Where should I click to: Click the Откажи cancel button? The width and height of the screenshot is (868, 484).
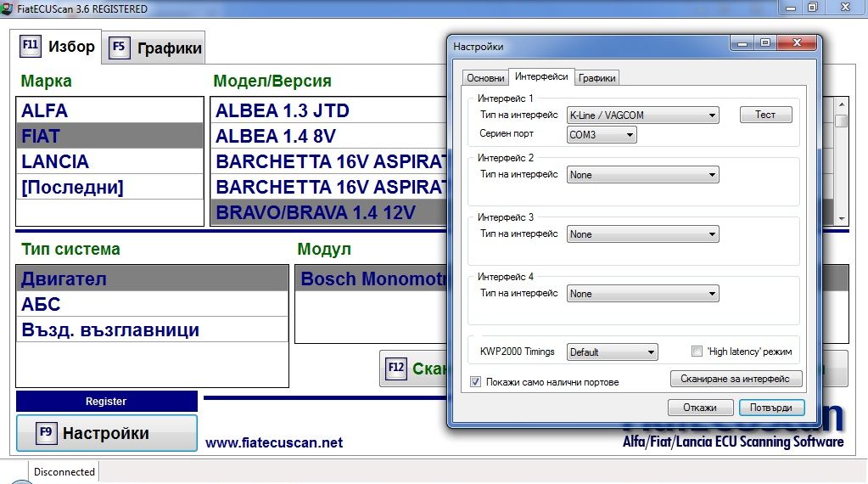700,408
